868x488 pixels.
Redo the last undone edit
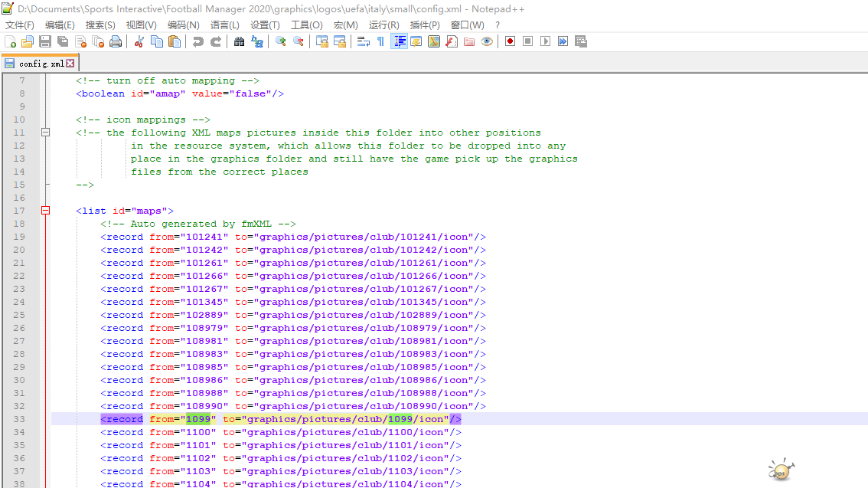216,41
